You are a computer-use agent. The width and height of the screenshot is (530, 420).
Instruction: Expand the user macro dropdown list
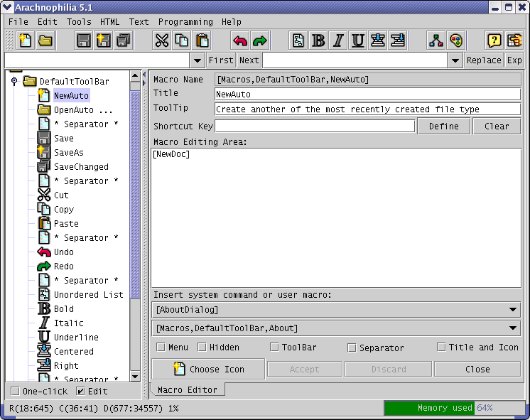(335, 328)
